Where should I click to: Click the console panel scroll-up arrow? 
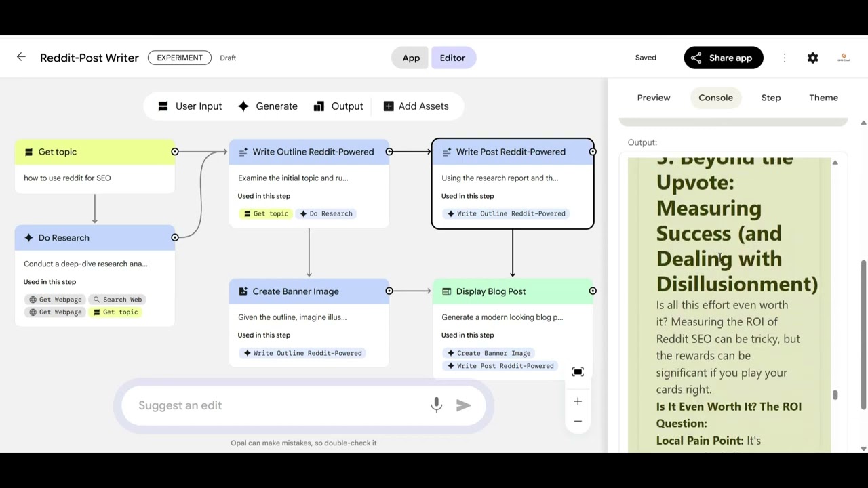click(x=863, y=123)
